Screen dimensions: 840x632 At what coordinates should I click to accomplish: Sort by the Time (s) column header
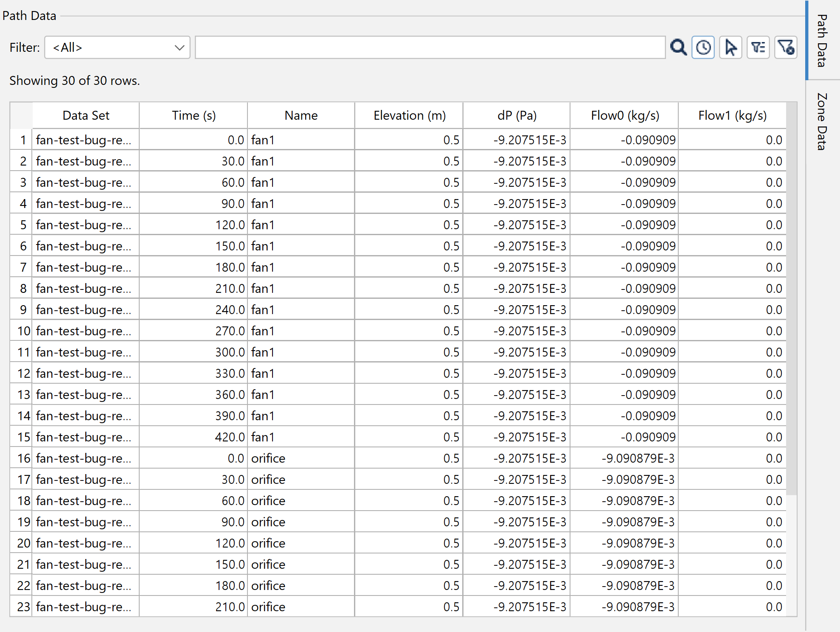(x=194, y=115)
